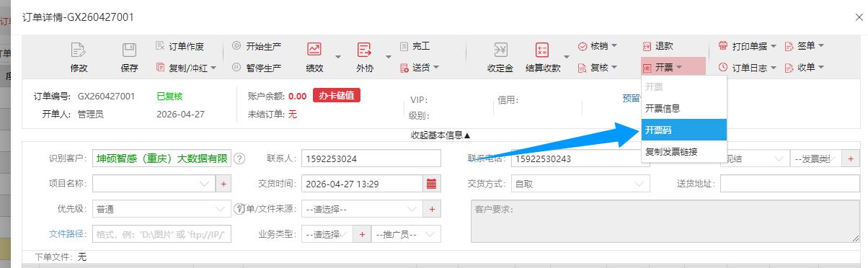The image size is (868, 268).
Task: Mark the order 完工 finished
Action: point(415,46)
